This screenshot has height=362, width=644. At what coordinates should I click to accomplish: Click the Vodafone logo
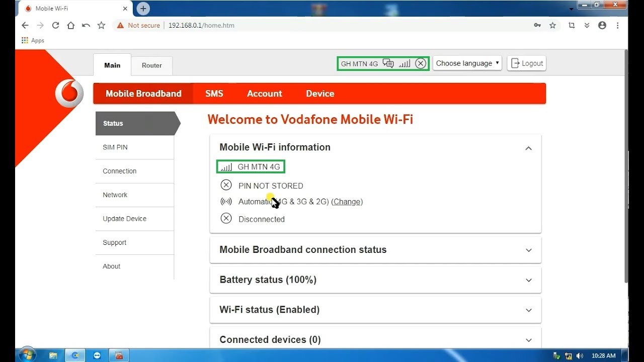click(x=69, y=94)
